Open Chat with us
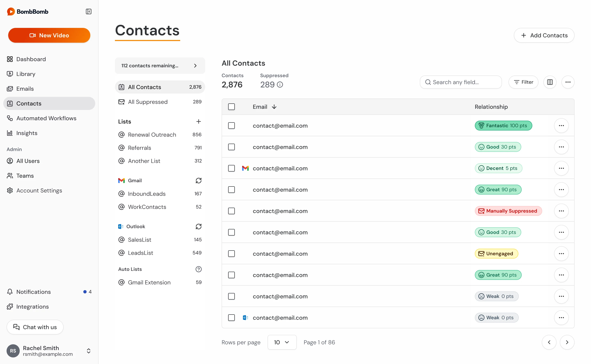 tap(35, 327)
